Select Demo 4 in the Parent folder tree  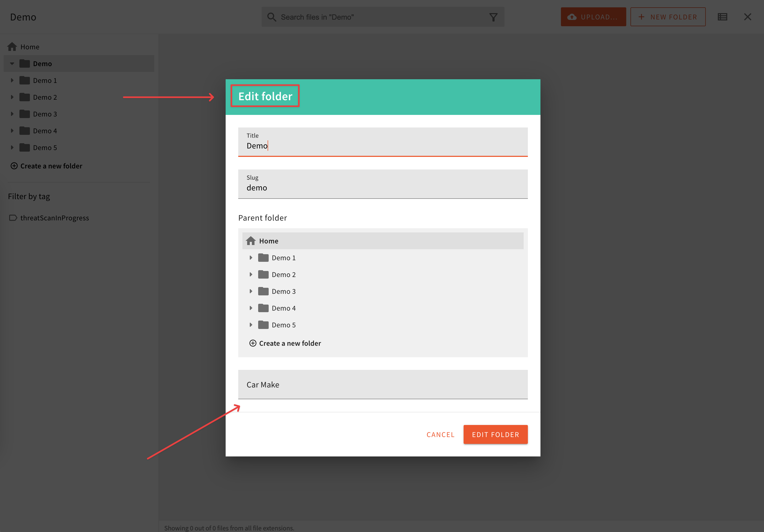pos(284,308)
